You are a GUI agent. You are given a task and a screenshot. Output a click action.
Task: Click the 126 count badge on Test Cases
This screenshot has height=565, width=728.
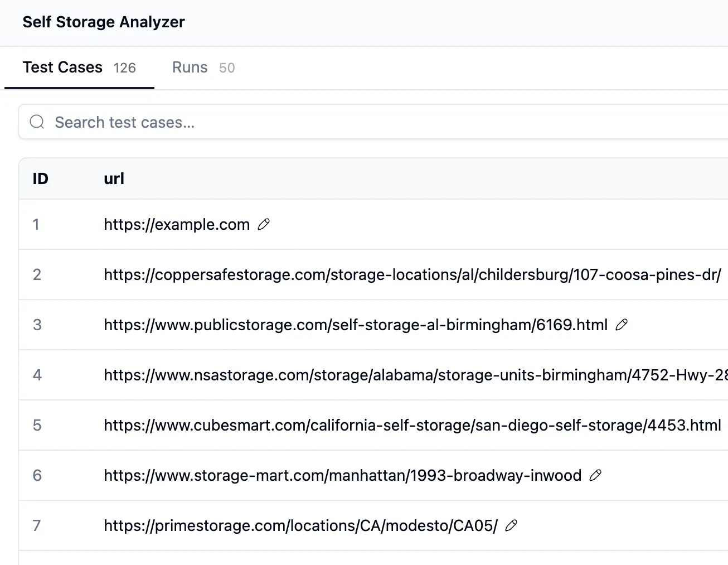pos(124,68)
